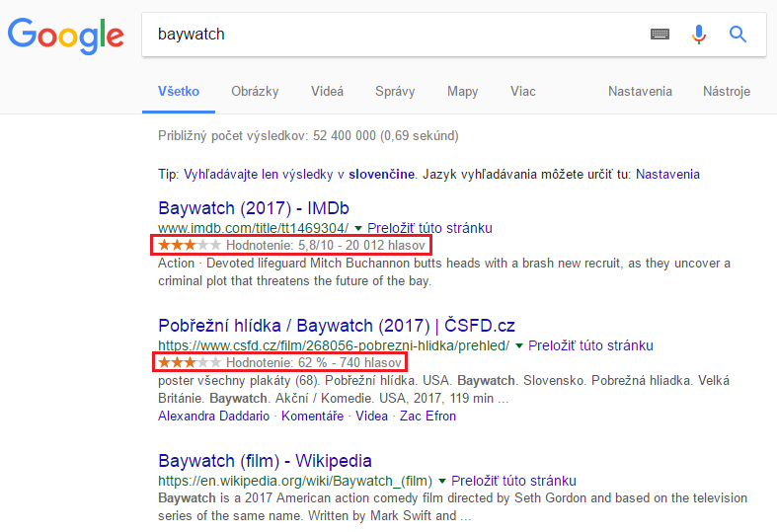The height and width of the screenshot is (532, 777).
Task: Open the Zac Efron sitelink
Action: pyautogui.click(x=427, y=417)
